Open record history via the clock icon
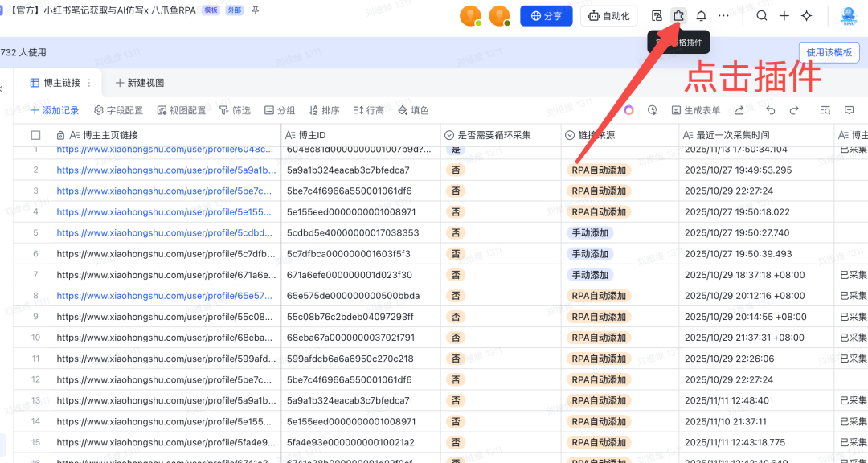The image size is (868, 463). (x=652, y=110)
